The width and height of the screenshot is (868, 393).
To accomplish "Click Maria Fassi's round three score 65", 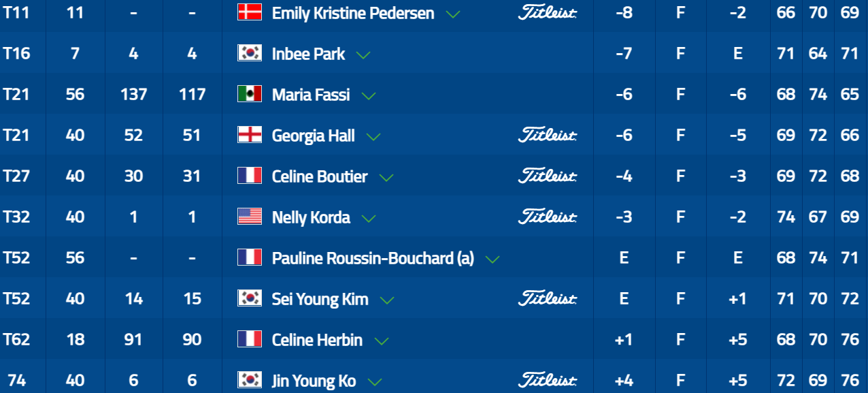I will click(x=850, y=94).
